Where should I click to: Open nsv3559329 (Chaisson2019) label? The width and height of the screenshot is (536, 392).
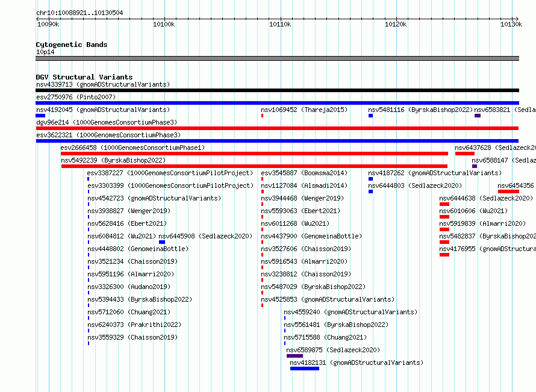coord(132,337)
